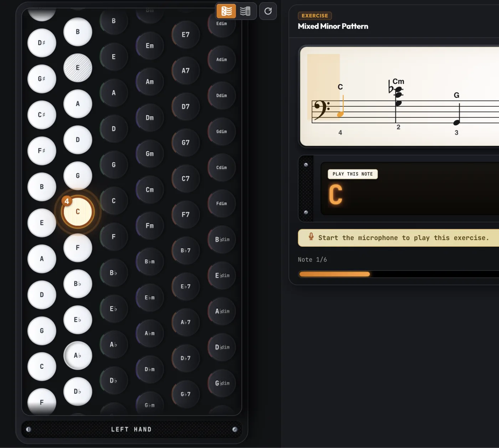Select the Am chord button

click(150, 82)
